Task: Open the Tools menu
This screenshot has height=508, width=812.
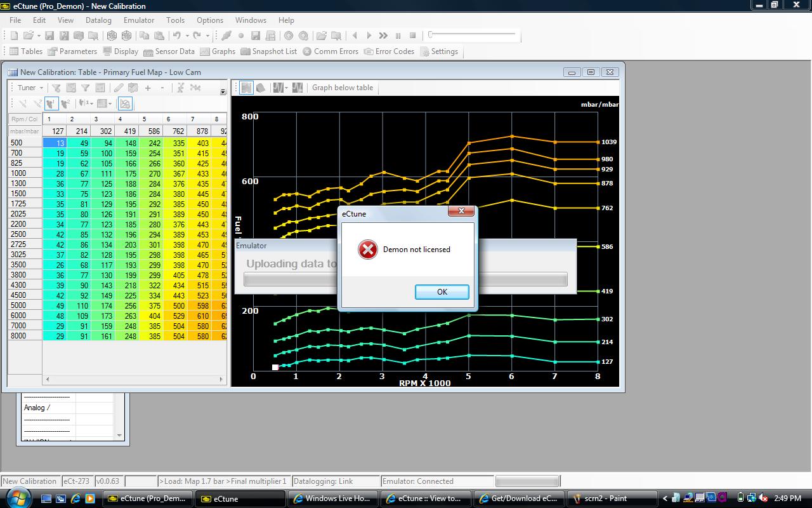Action: [176, 20]
